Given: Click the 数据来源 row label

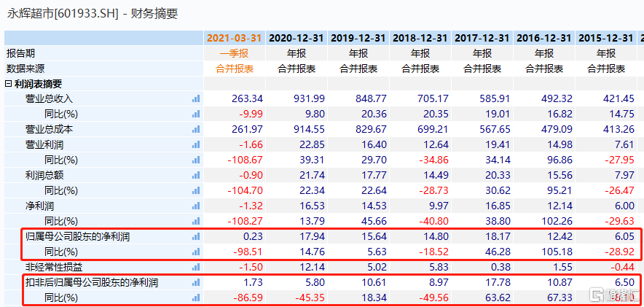Looking at the screenshot, I should (x=25, y=69).
